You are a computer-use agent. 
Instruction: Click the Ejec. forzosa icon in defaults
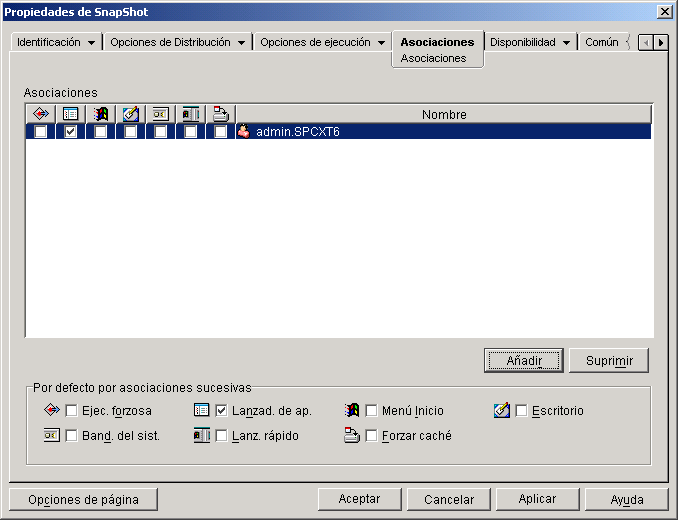tap(52, 410)
